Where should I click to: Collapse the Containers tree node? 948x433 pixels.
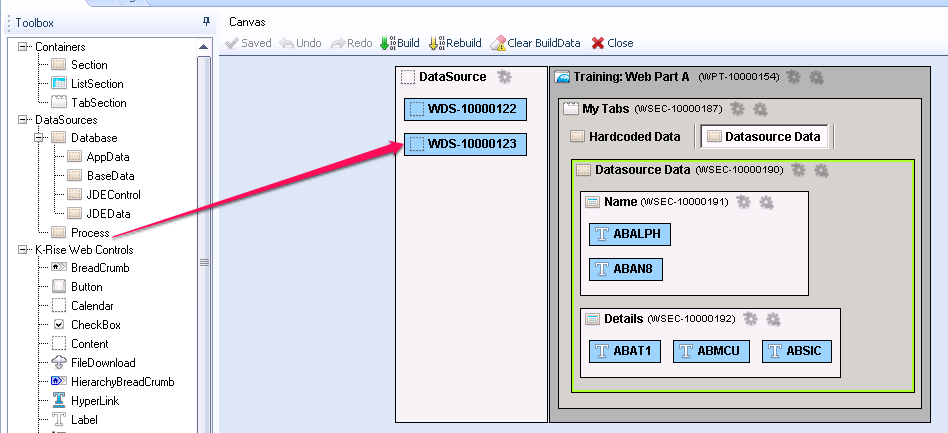[x=23, y=47]
